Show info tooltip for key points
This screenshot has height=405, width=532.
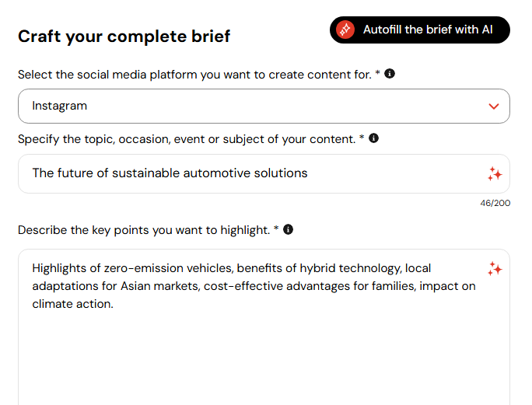288,229
